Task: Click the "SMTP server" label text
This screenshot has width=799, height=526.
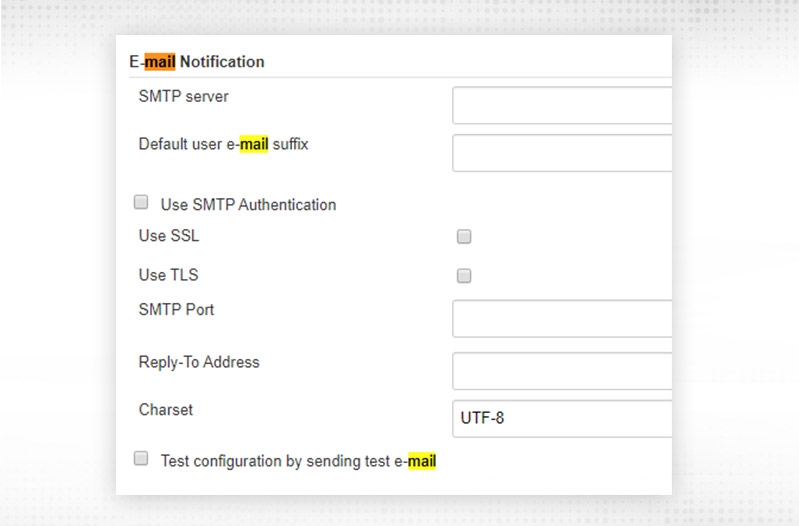Action: (x=184, y=96)
